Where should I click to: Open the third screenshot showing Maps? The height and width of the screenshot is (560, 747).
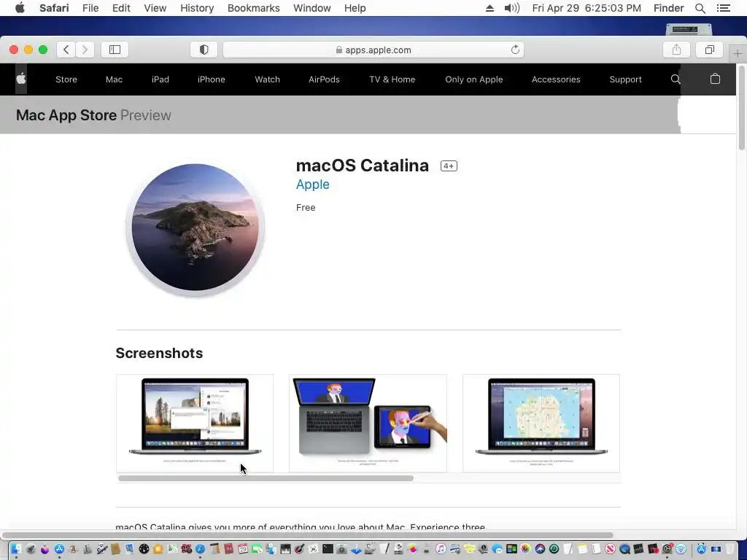coord(541,423)
